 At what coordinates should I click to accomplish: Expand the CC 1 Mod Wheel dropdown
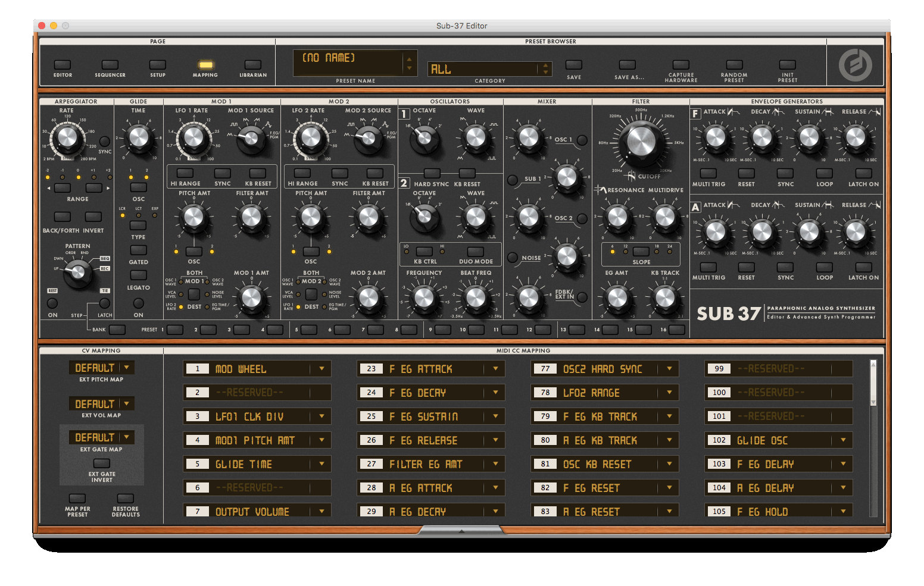[321, 369]
